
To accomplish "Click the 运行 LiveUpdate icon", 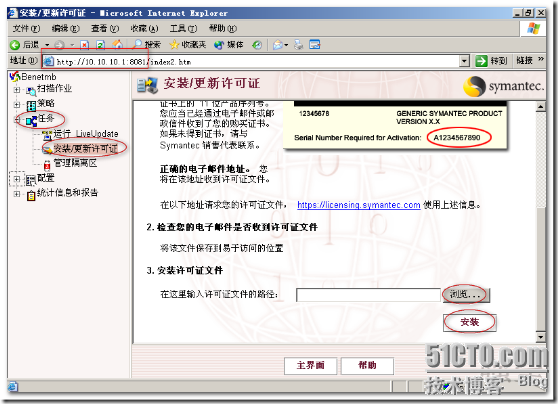I will click(47, 135).
